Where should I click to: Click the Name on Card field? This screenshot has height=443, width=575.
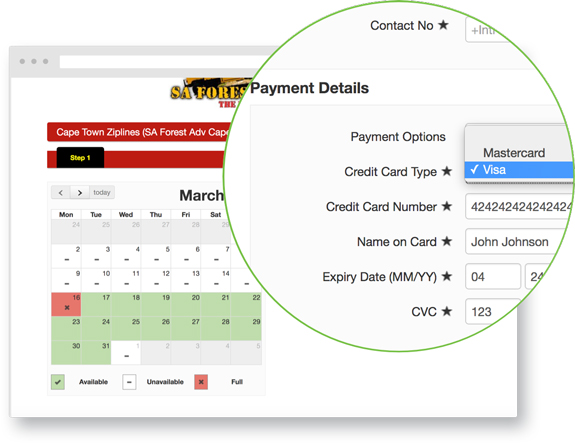[516, 242]
